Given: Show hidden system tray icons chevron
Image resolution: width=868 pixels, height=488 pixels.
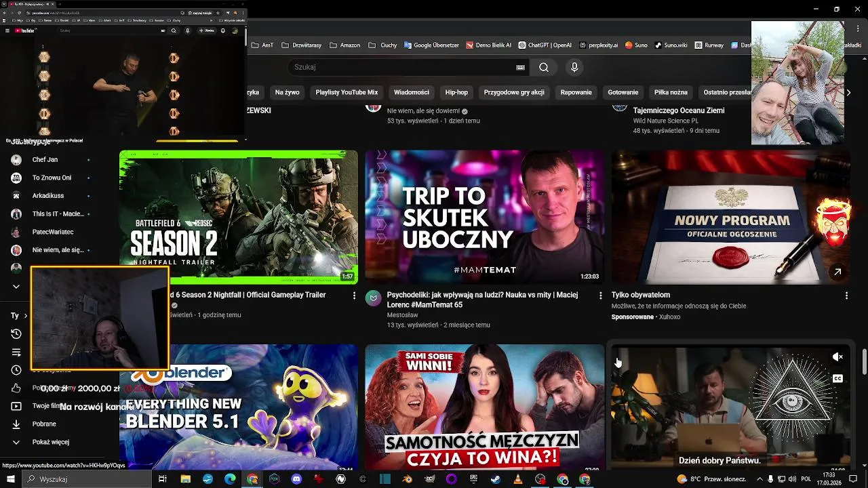Looking at the screenshot, I should point(760,479).
